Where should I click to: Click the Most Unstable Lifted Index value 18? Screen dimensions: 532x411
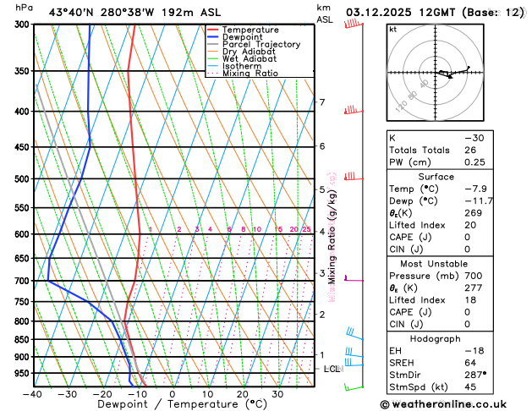470,300
